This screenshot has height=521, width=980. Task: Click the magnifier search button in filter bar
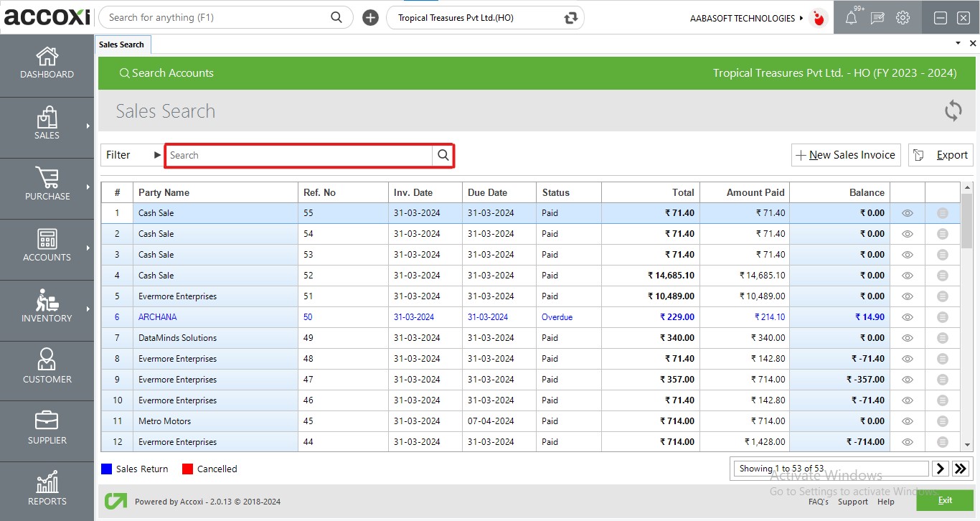click(443, 155)
